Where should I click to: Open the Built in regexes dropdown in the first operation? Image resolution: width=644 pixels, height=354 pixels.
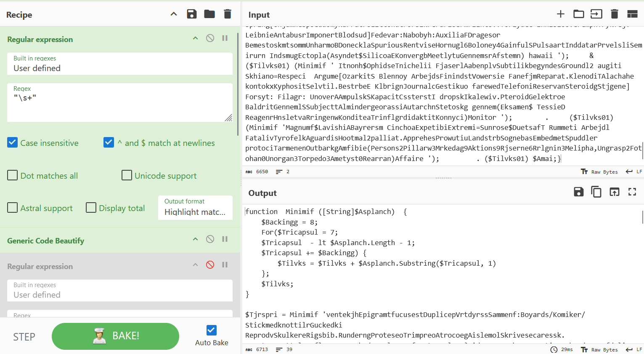[120, 64]
